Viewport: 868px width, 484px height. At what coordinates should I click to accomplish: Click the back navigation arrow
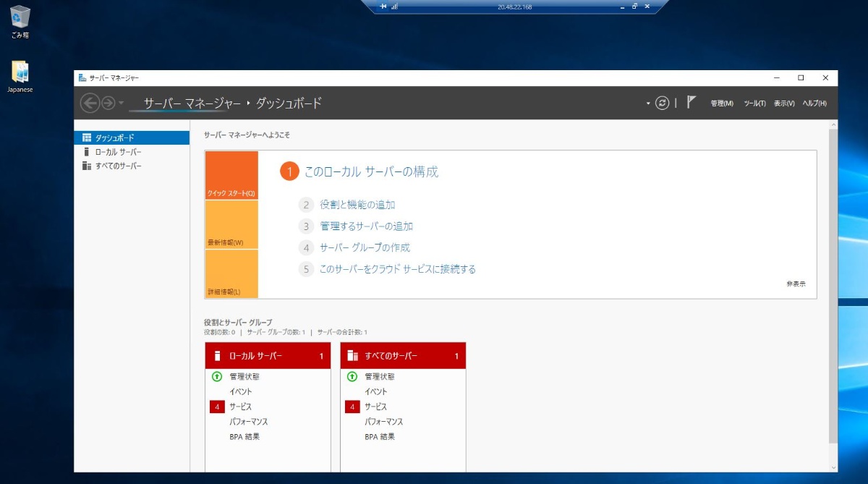pos(90,103)
